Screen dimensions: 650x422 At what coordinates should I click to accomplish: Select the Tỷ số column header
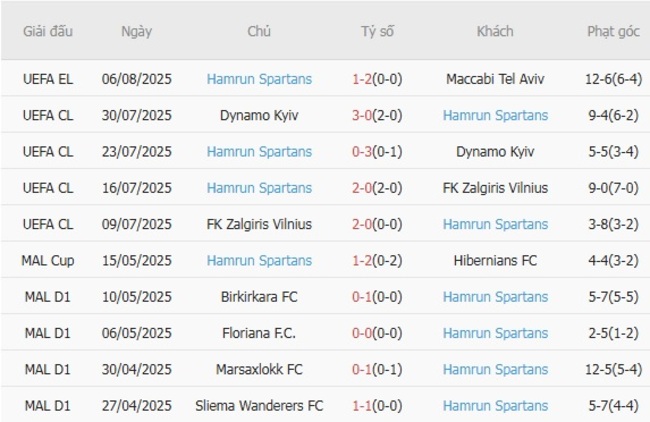[x=377, y=31]
